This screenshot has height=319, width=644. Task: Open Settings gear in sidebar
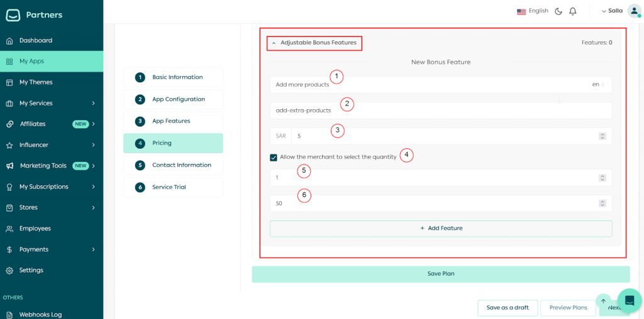pos(31,271)
